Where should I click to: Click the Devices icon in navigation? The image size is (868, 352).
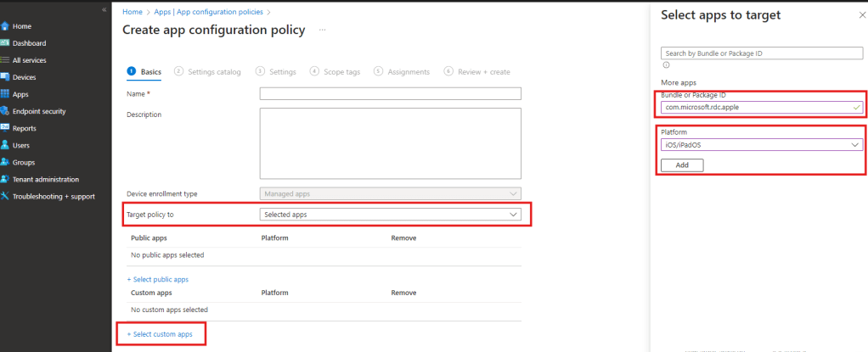5,77
